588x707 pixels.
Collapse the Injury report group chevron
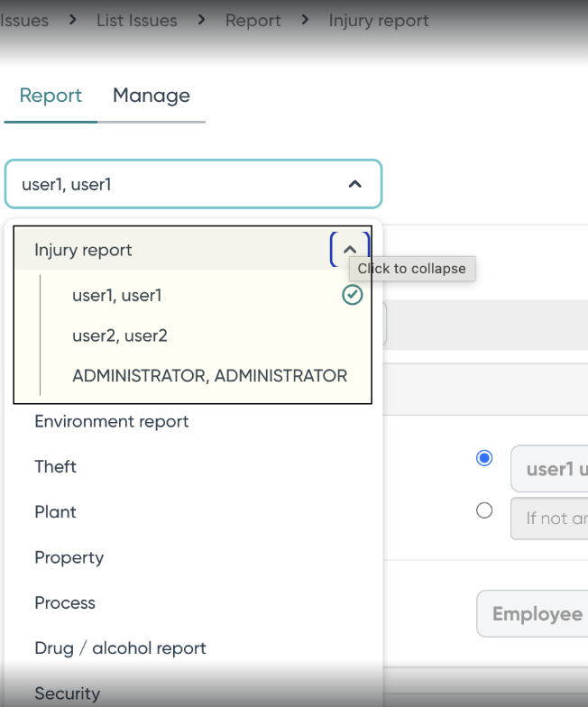[350, 249]
